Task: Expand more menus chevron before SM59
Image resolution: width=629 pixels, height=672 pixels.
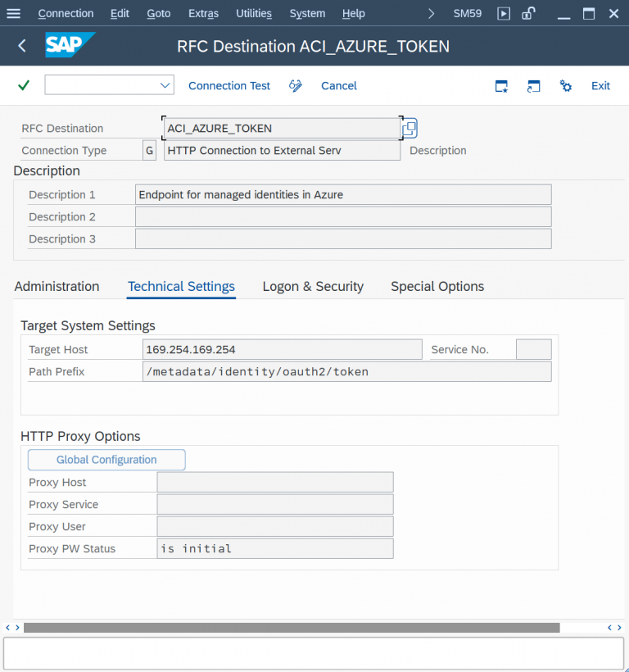Action: [x=431, y=14]
